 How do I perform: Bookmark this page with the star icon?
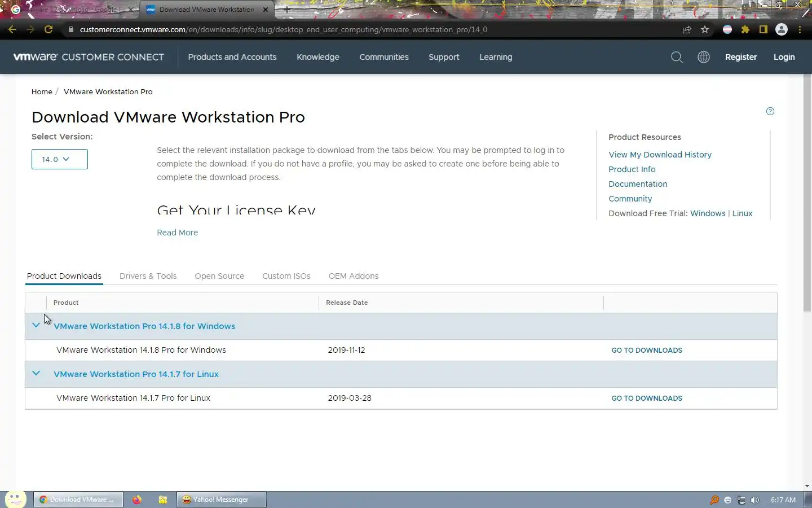point(705,29)
